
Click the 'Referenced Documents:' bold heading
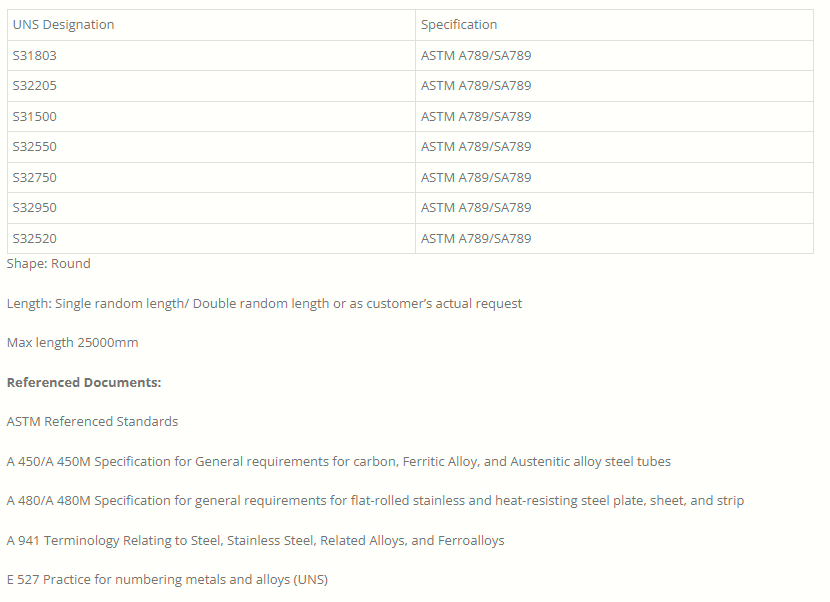point(84,383)
